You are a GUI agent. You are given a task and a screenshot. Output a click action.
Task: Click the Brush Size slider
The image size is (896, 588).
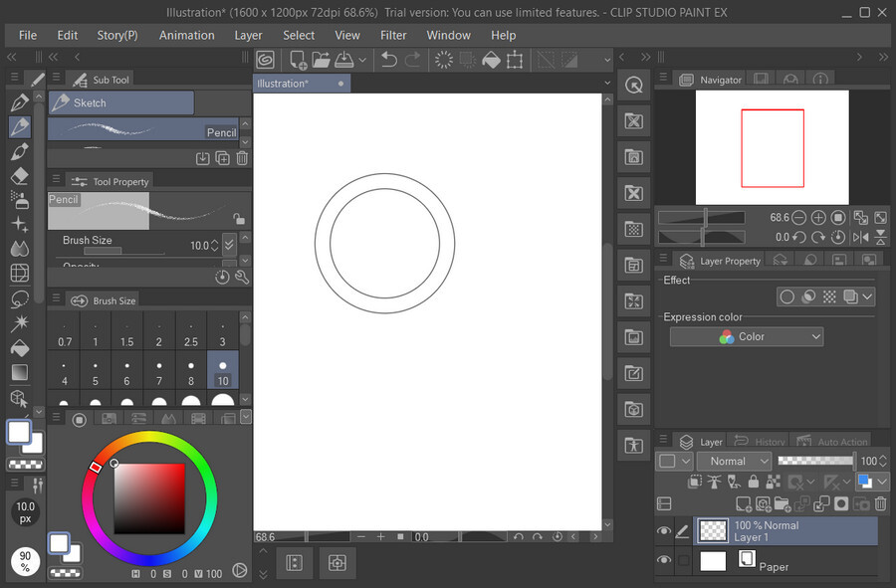(x=124, y=251)
